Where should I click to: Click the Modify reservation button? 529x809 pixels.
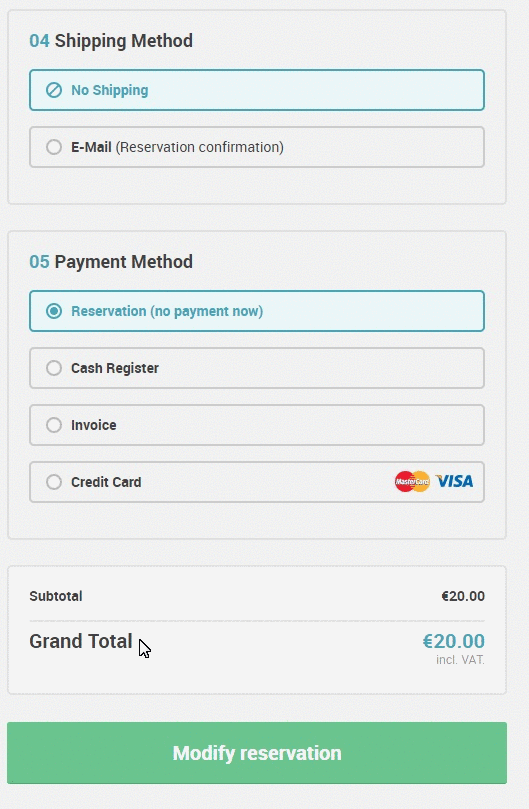(x=257, y=753)
